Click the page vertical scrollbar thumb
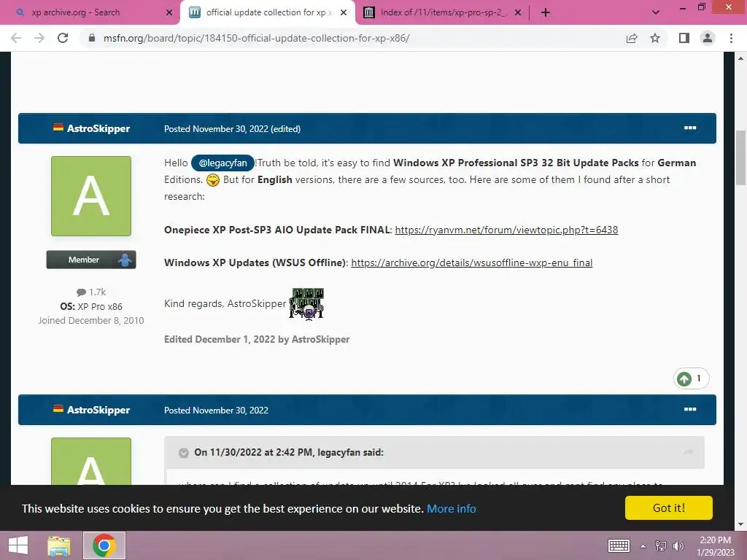The width and height of the screenshot is (747, 560). tap(741, 157)
